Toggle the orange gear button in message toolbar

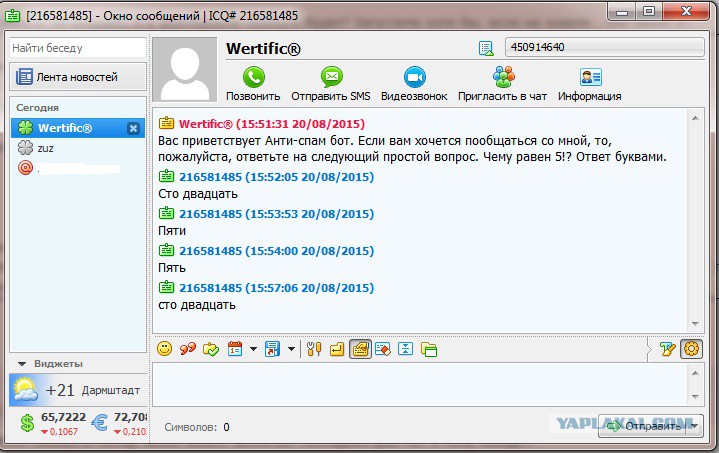point(691,349)
